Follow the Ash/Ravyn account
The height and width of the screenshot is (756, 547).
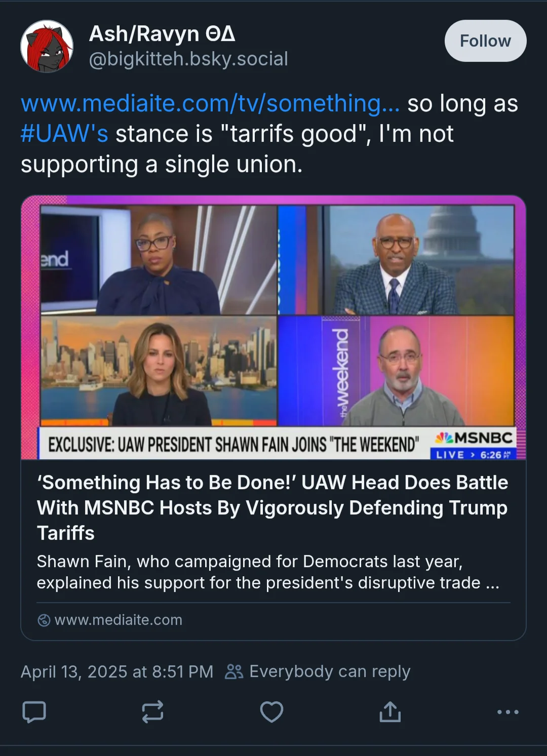pos(485,41)
